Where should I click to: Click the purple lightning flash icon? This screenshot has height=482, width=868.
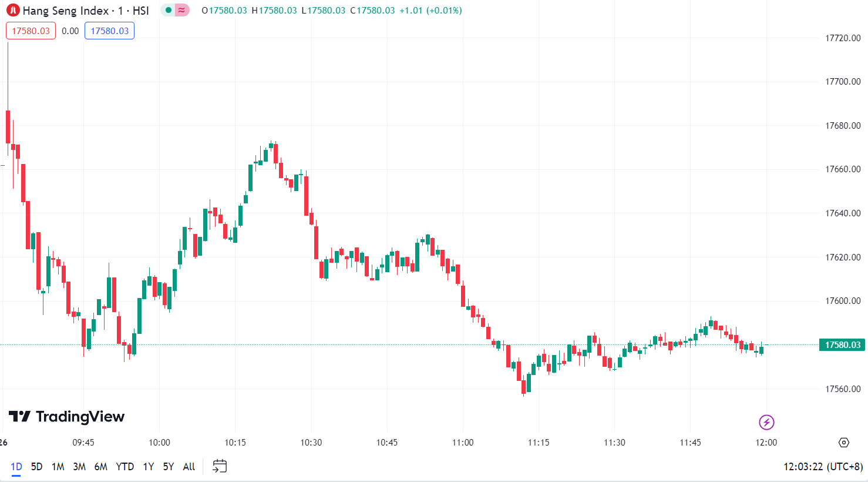click(766, 422)
